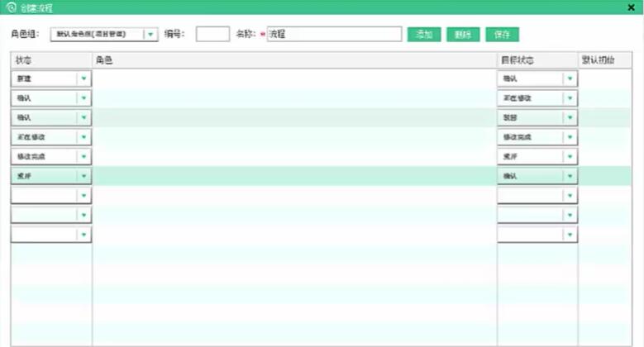Image resolution: width=644 pixels, height=347 pixels.
Task: Click the app logo icon in title bar
Action: pos(11,7)
